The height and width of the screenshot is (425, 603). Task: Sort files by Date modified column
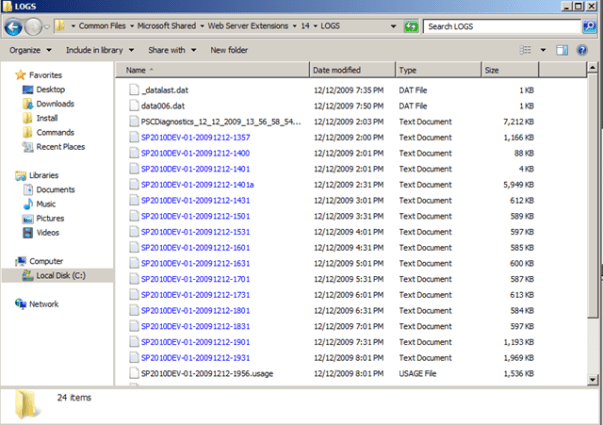336,71
